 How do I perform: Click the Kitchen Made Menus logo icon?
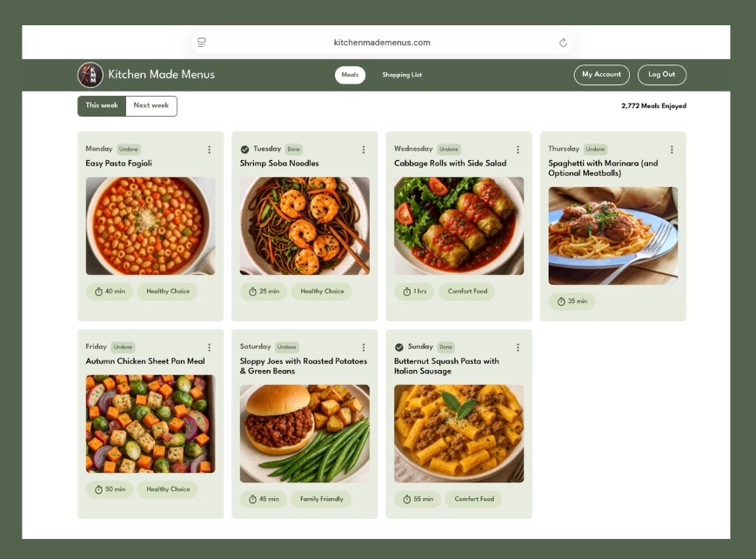coord(90,75)
